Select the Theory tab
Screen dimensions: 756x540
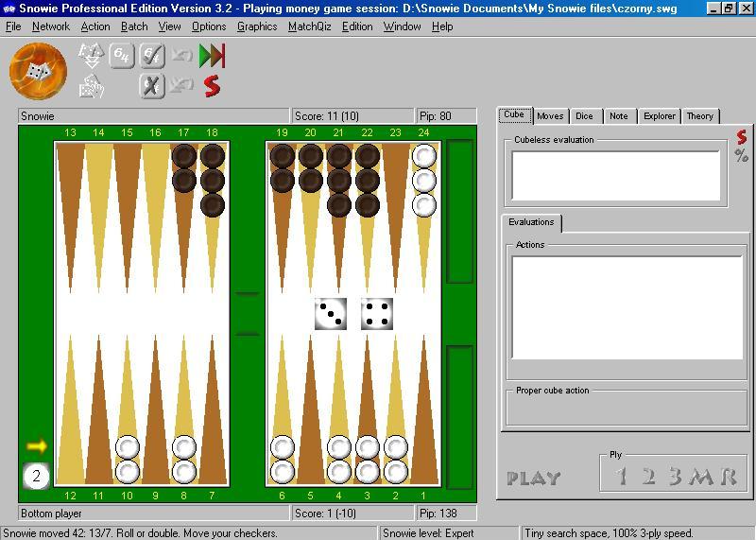pyautogui.click(x=699, y=116)
